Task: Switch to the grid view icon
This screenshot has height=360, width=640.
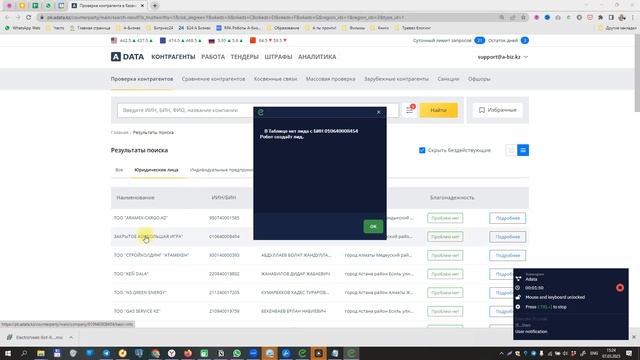Action: (x=511, y=150)
